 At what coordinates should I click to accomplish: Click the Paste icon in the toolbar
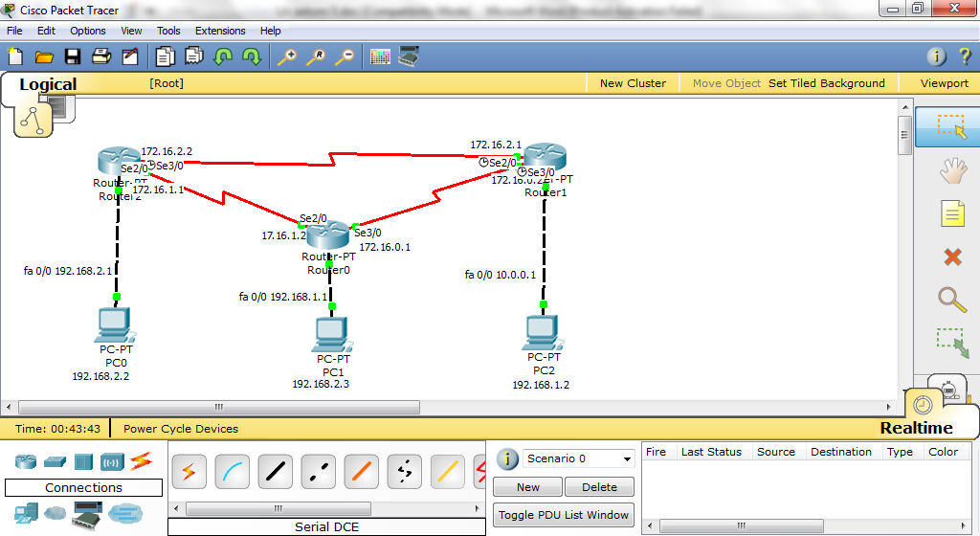click(x=193, y=56)
